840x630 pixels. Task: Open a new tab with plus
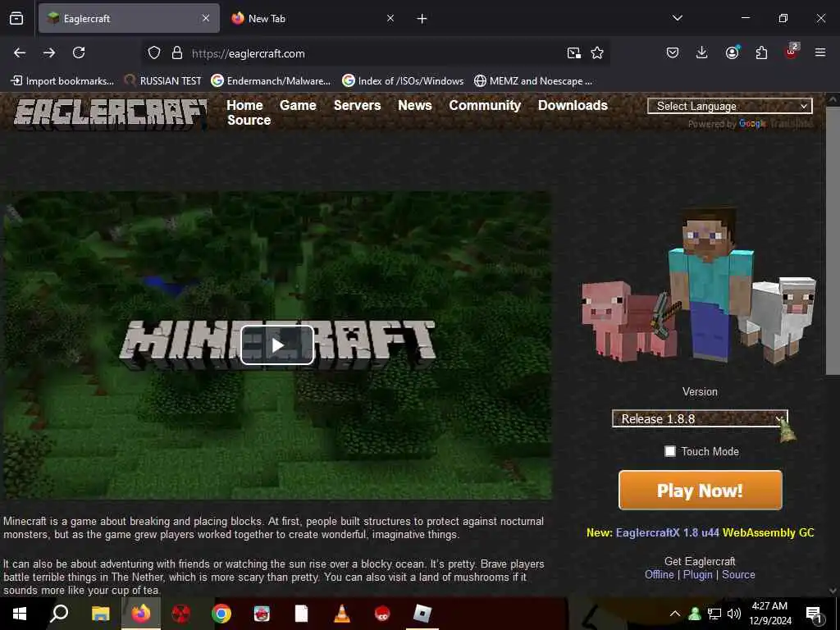click(422, 19)
